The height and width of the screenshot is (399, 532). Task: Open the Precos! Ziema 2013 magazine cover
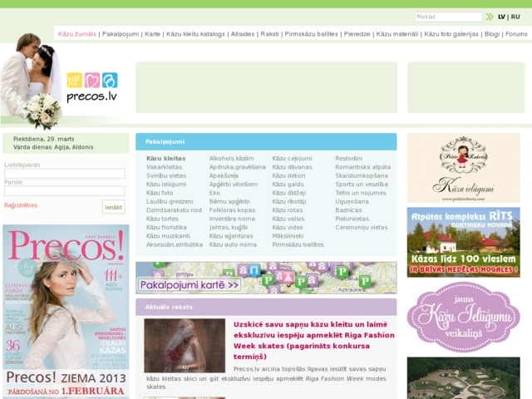66,312
